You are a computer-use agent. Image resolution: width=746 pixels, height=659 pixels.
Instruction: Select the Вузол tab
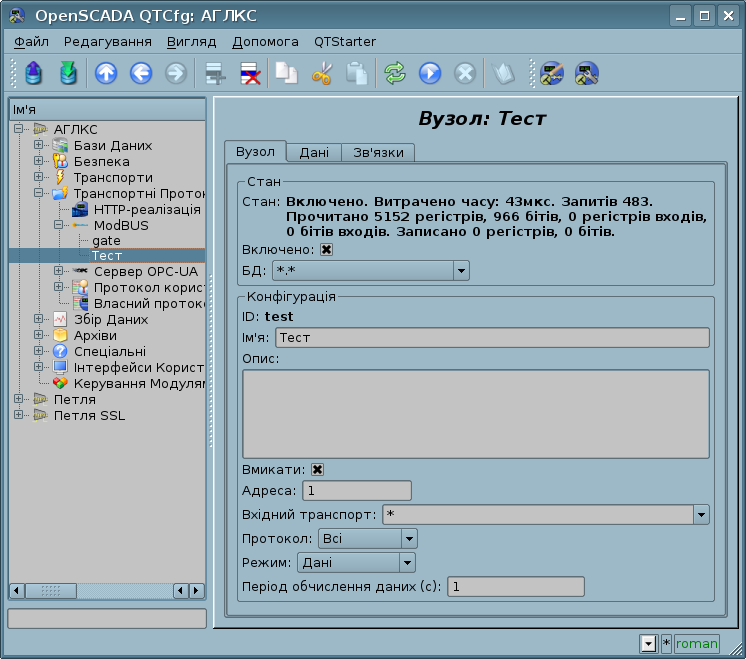(255, 151)
